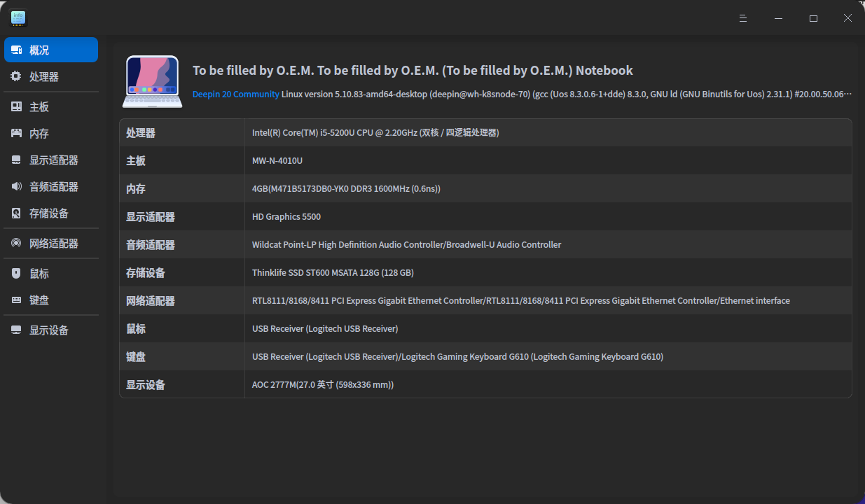Click the 处理器 row label in overview table
This screenshot has width=865, height=504.
pyautogui.click(x=141, y=133)
